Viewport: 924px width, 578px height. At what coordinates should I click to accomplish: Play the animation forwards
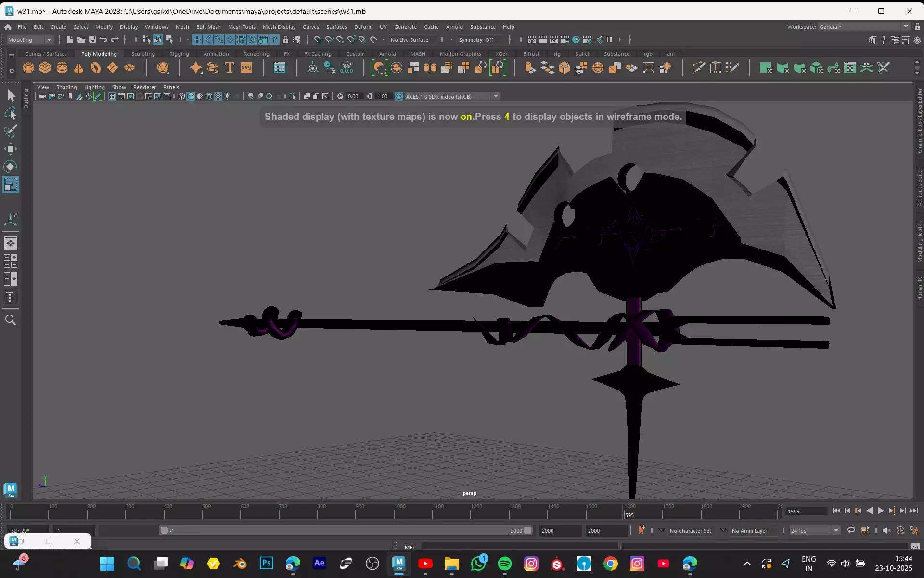tap(880, 511)
